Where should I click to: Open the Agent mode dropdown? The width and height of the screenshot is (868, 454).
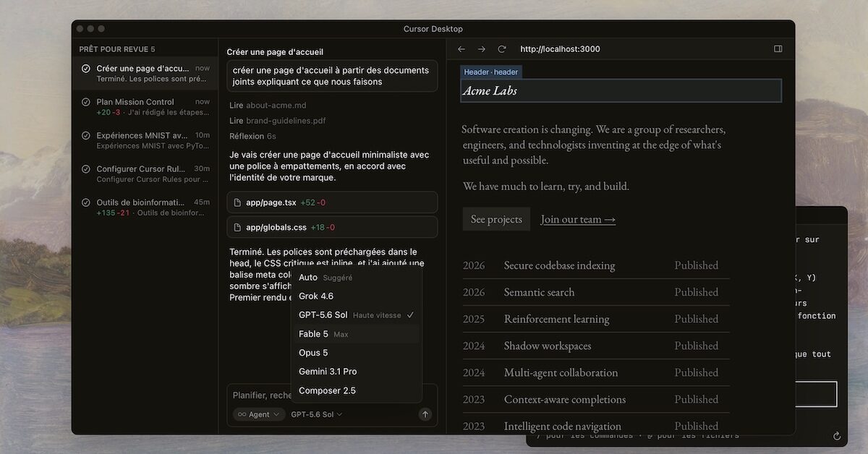[258, 414]
